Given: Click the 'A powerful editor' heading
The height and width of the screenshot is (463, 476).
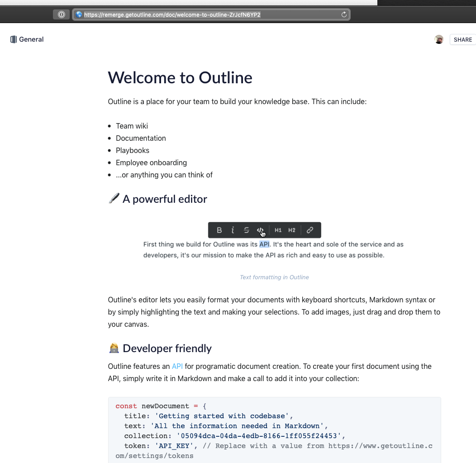Looking at the screenshot, I should pyautogui.click(x=165, y=199).
